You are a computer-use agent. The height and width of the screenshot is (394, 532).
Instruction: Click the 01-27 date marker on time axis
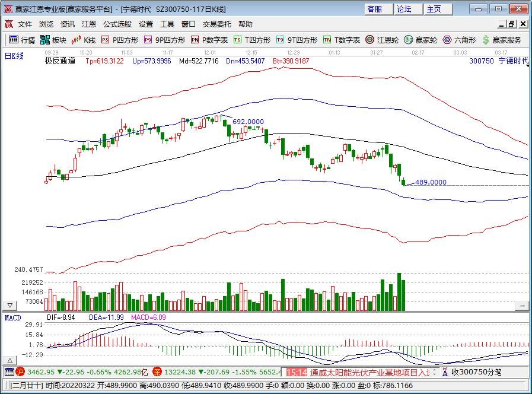point(377,53)
